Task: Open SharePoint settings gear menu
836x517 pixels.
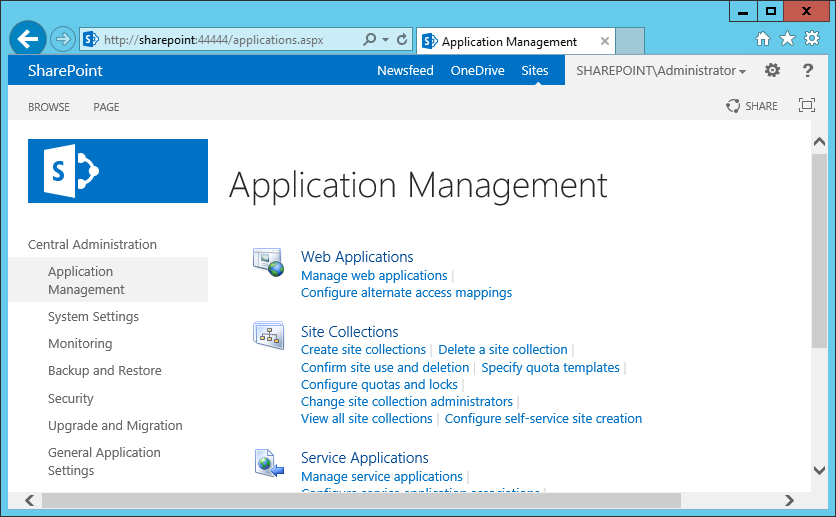Action: click(772, 70)
